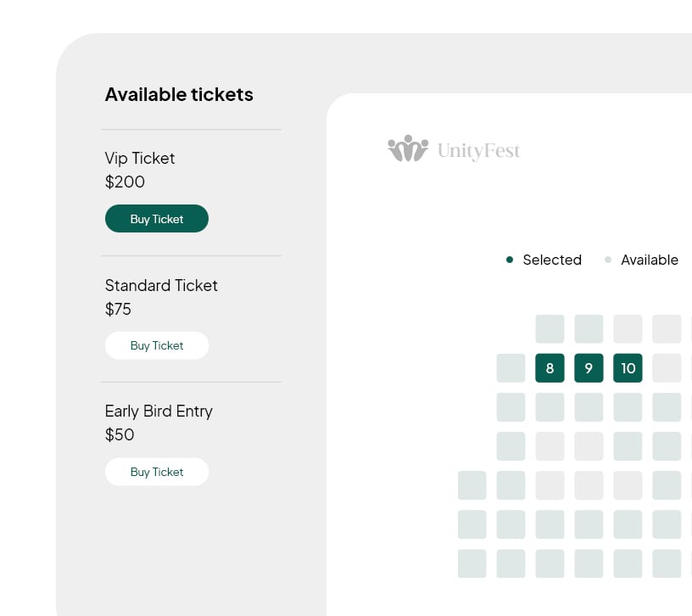Click the Available tickets heading

click(179, 94)
